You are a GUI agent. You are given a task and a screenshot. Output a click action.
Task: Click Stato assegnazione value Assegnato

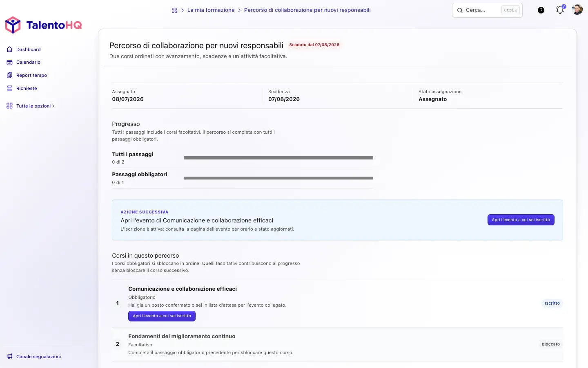pyautogui.click(x=432, y=99)
